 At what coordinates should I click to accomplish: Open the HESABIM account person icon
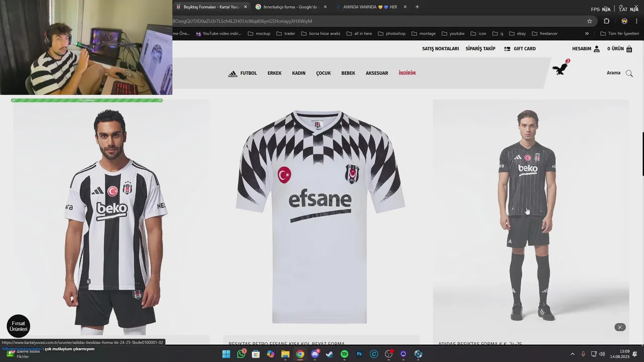pyautogui.click(x=597, y=49)
